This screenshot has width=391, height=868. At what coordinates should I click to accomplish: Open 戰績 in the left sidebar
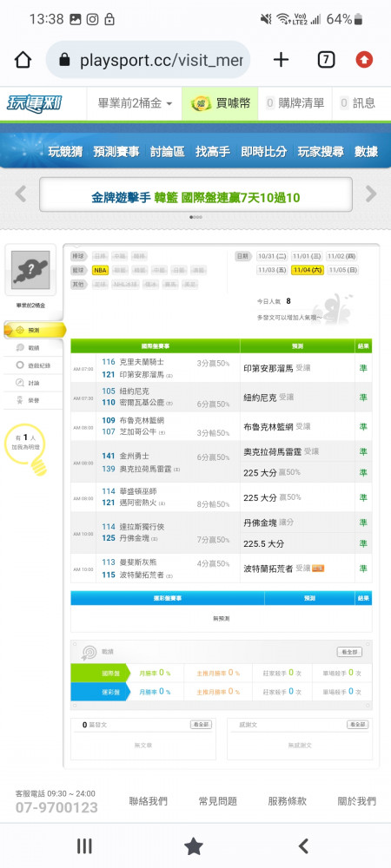point(35,348)
